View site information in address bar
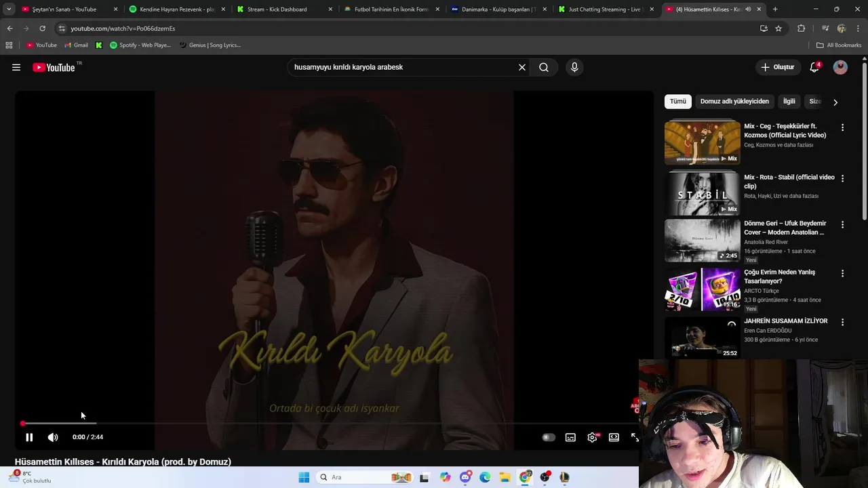 point(62,28)
